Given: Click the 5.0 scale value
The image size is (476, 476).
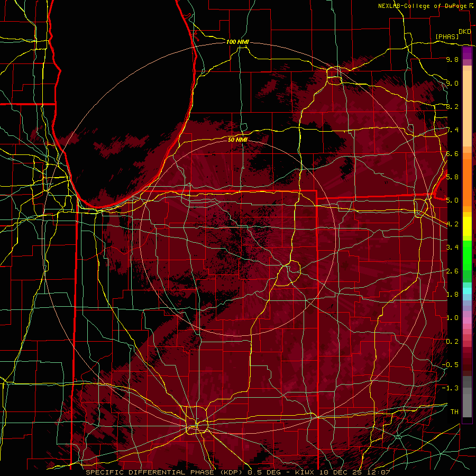Looking at the screenshot, I should pos(452,200).
